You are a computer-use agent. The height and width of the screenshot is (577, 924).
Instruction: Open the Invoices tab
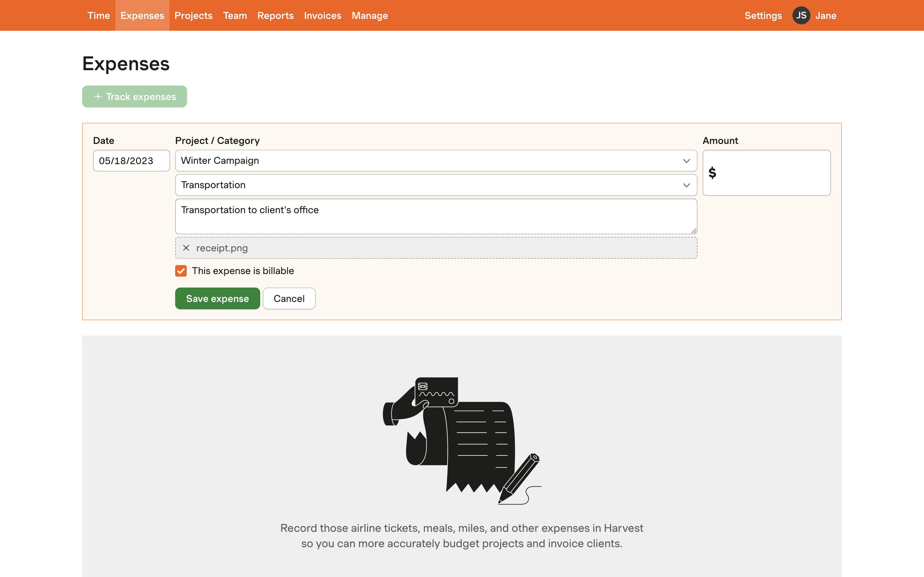tap(322, 16)
